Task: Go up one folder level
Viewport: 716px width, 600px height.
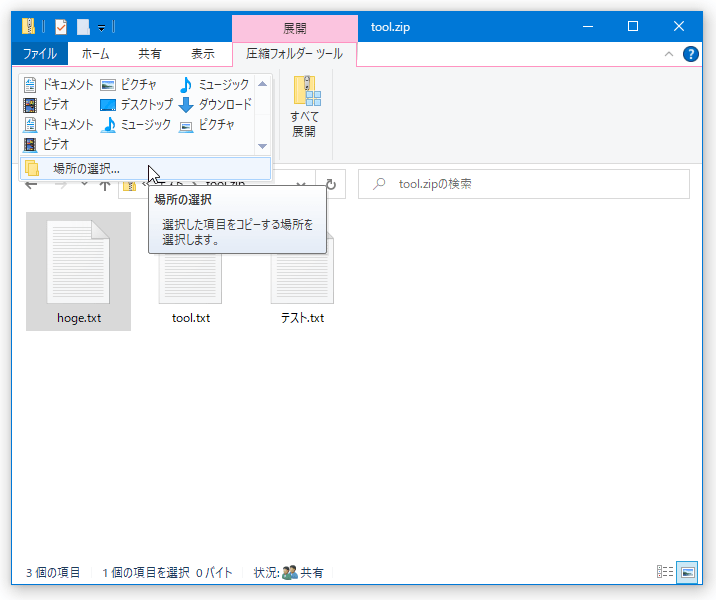Action: (105, 184)
